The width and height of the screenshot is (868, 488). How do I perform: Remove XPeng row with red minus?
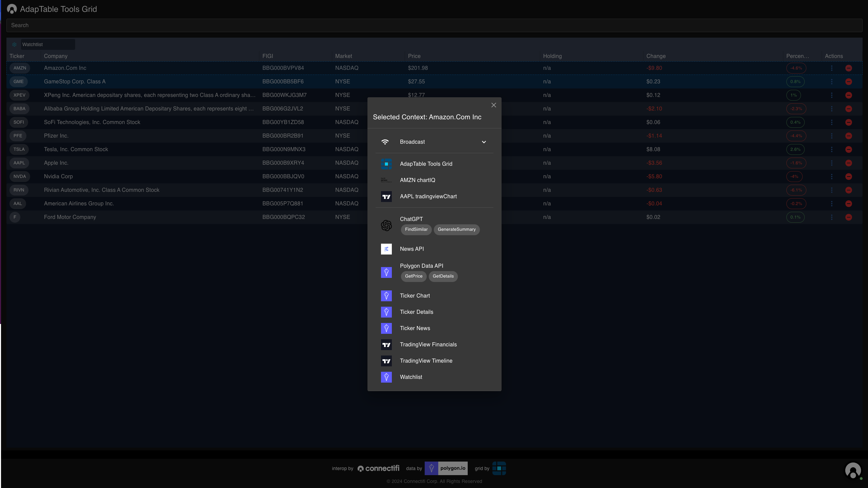849,95
